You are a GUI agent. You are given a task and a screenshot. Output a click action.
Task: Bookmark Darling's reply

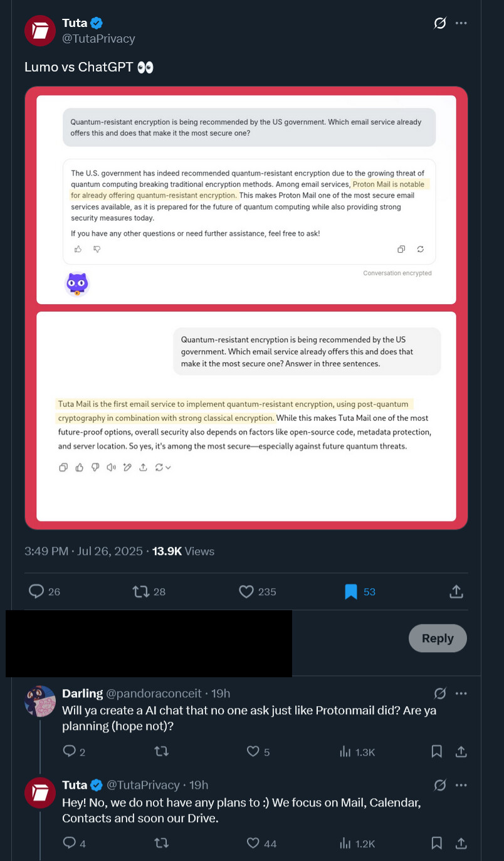pyautogui.click(x=437, y=751)
